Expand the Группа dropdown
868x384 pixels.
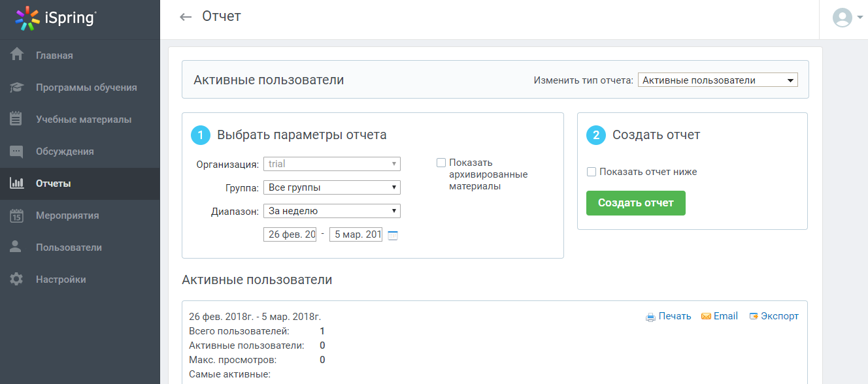click(x=331, y=187)
